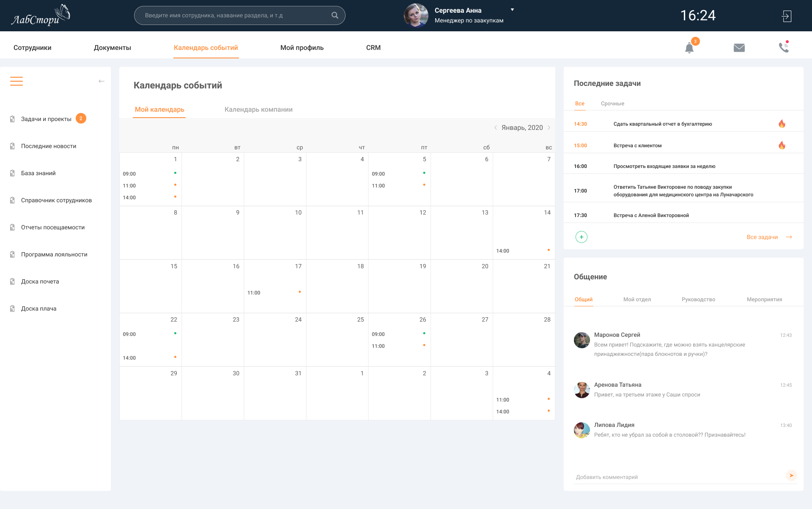The image size is (812, 509).
Task: Open the 17:00 task about Татьяна Викторовна
Action: click(683, 191)
